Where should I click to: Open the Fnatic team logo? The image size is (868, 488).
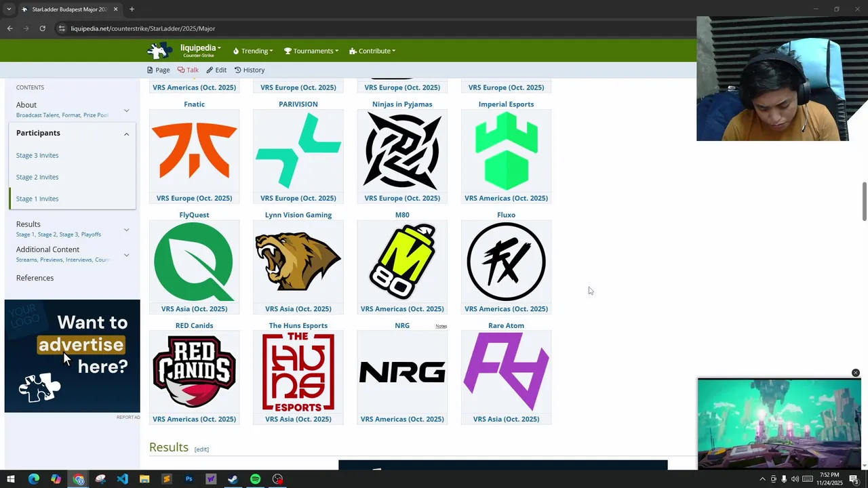194,151
